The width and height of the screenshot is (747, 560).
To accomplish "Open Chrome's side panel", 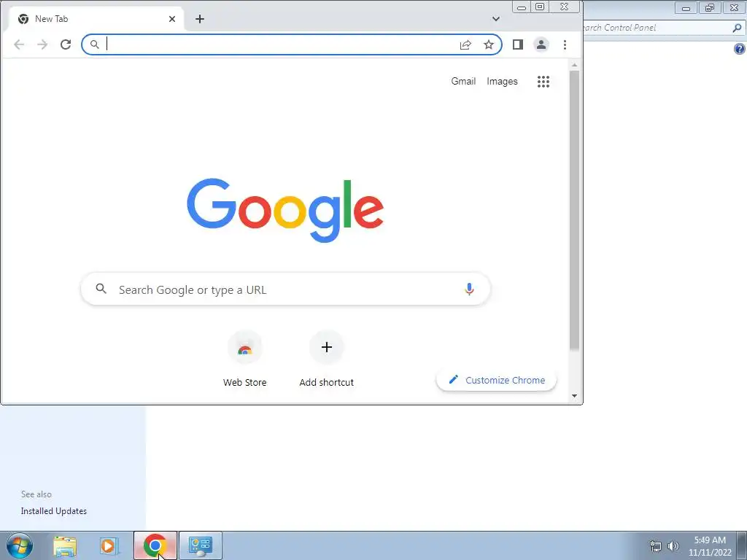I will 518,44.
